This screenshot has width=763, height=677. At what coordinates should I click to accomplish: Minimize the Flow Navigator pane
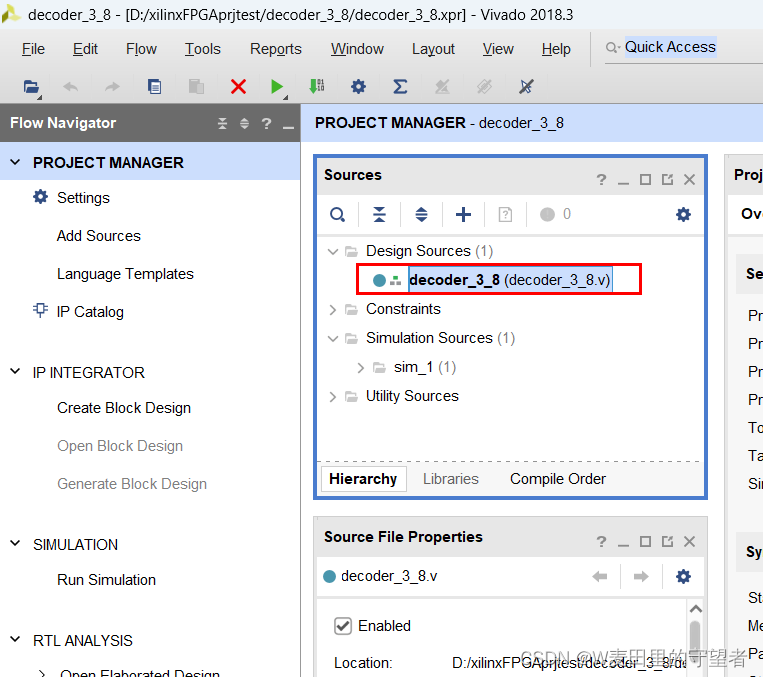(289, 126)
